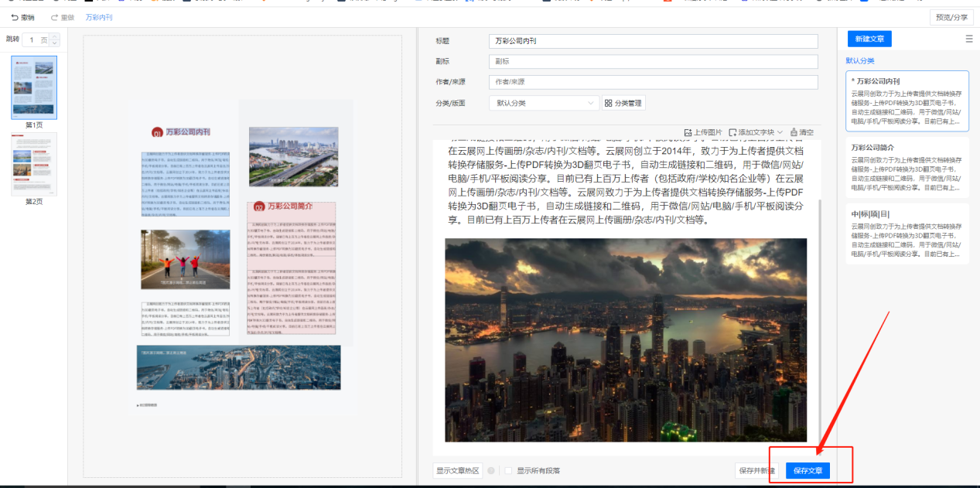Viewport: 980px width, 488px height.
Task: Click the 保存文章 button
Action: point(808,470)
